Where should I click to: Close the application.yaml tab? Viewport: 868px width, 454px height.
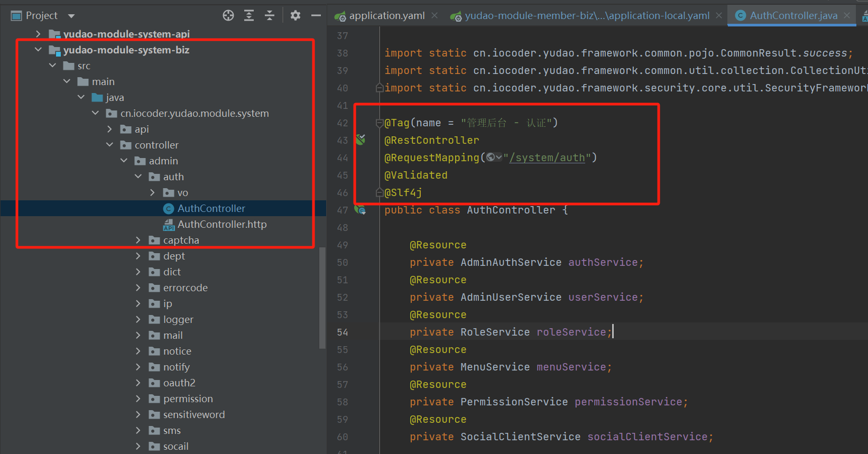(435, 16)
